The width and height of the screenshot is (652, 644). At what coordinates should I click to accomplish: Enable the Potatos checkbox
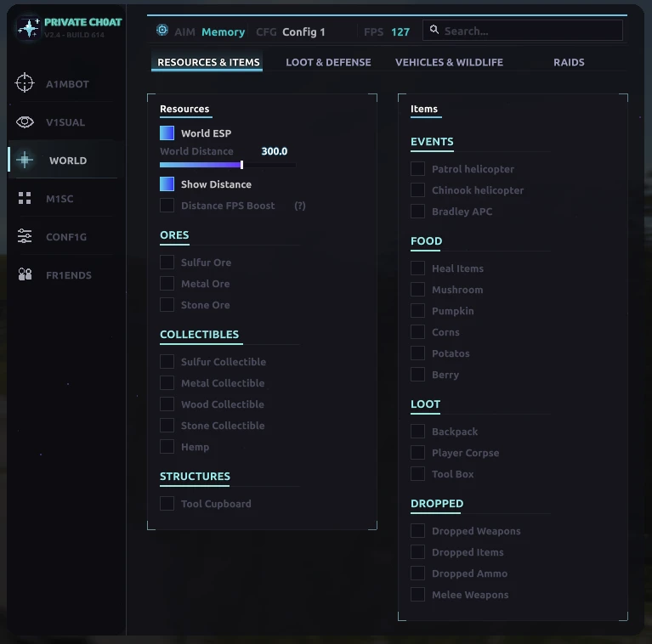418,353
